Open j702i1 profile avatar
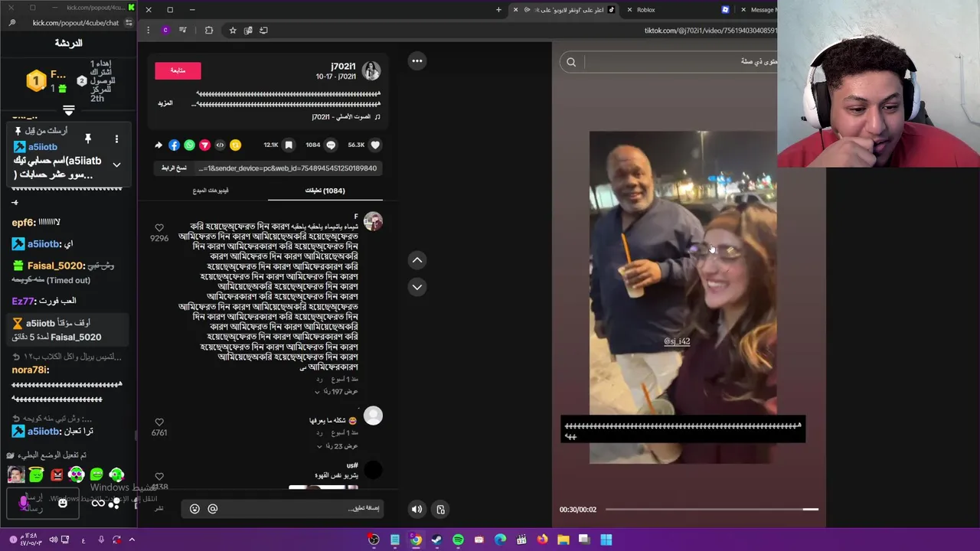This screenshot has height=551, width=980. [x=371, y=71]
